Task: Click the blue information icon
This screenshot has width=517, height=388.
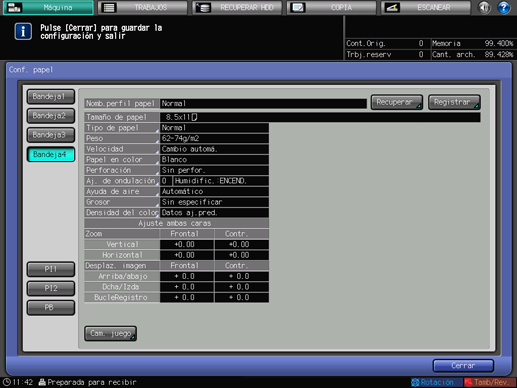Action: point(23,32)
